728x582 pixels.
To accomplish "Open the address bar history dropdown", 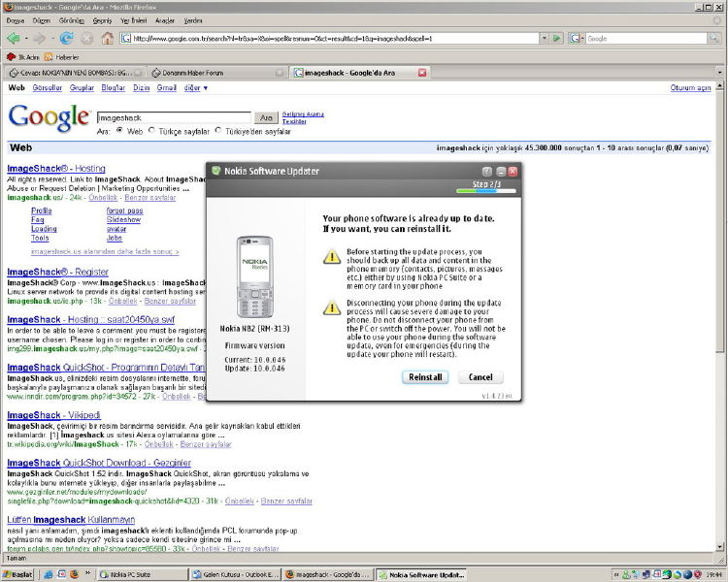I will 544,39.
